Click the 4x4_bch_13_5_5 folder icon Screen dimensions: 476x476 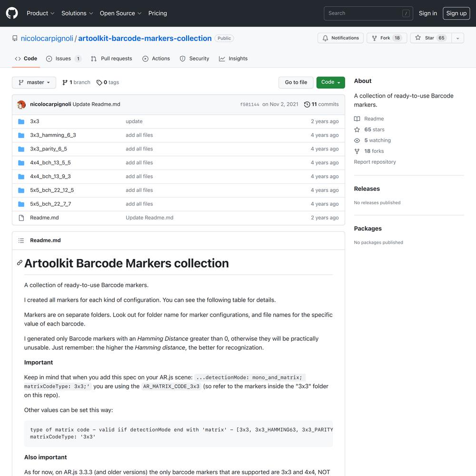tap(21, 163)
